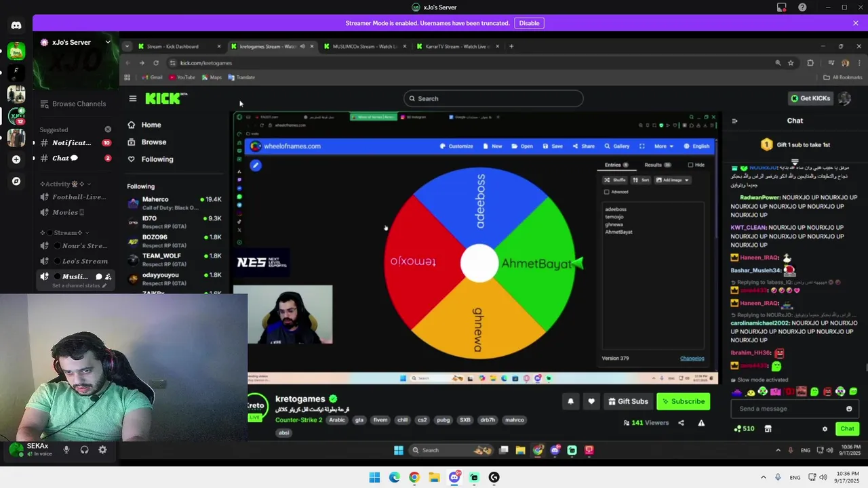Screen dimensions: 868x488
Task: Toggle Discord microphone mute
Action: [x=66, y=449]
